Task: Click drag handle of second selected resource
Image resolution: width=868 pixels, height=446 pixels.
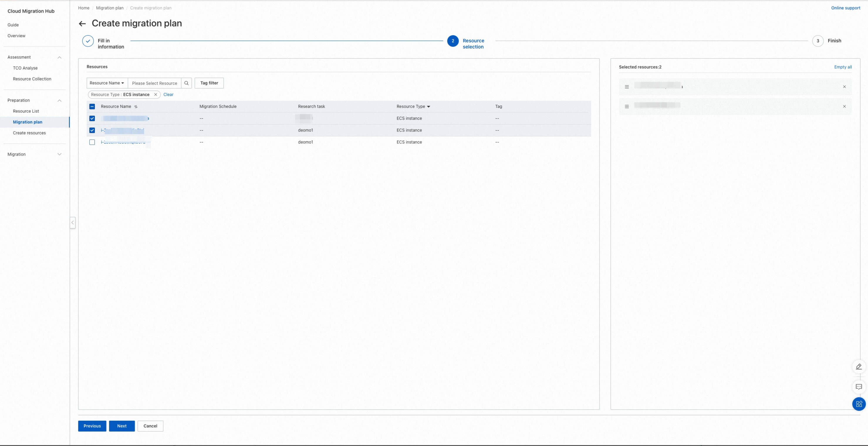Action: (627, 107)
